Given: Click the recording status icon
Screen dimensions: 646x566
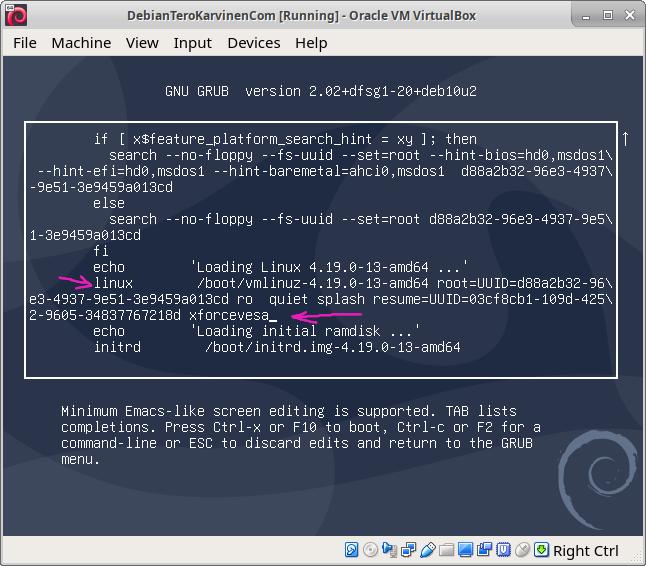Looking at the screenshot, I should point(484,550).
